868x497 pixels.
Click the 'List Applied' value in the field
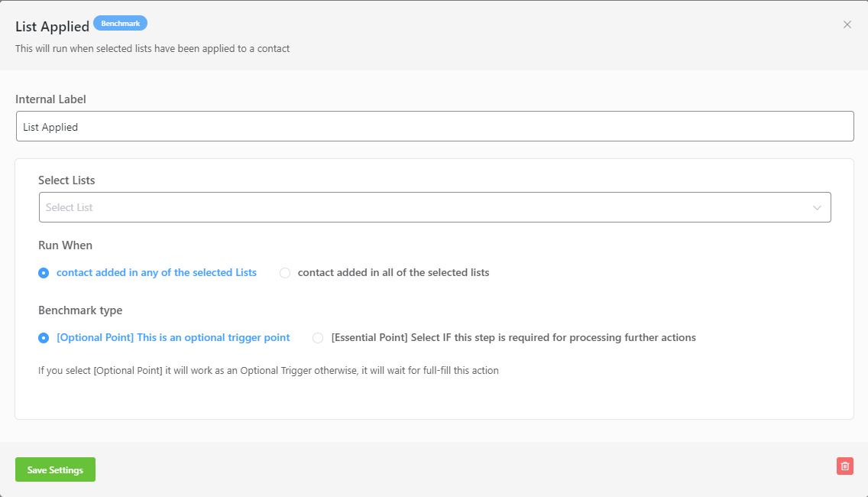[50, 125]
